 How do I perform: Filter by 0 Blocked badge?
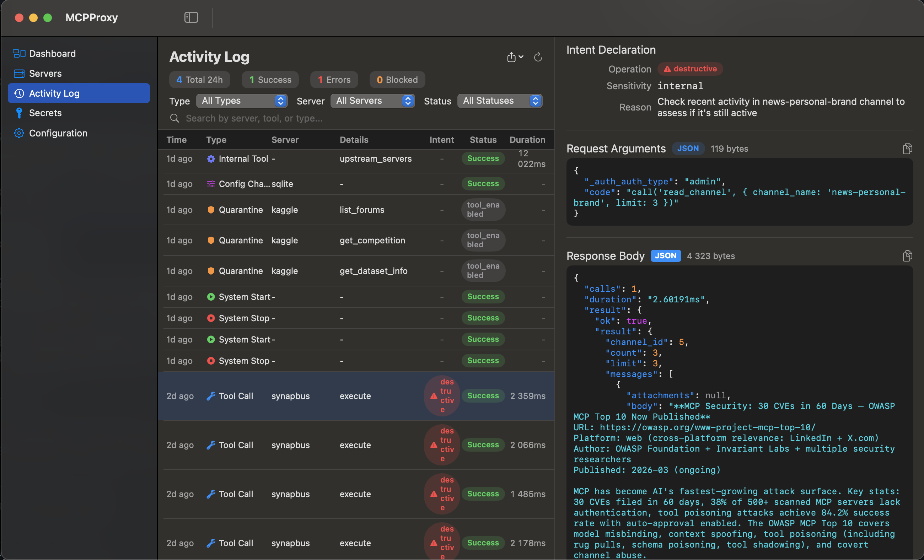397,80
